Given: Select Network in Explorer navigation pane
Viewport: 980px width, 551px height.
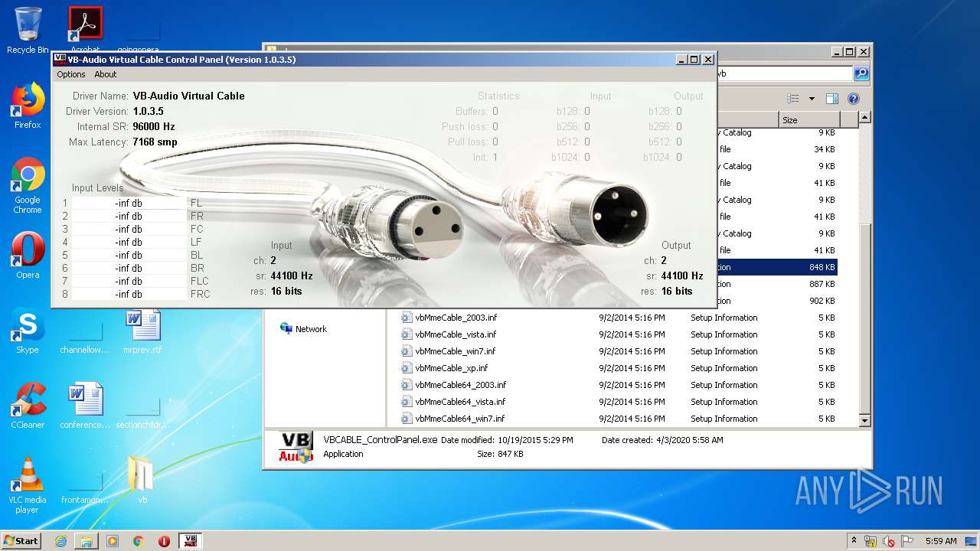Looking at the screenshot, I should tap(303, 328).
